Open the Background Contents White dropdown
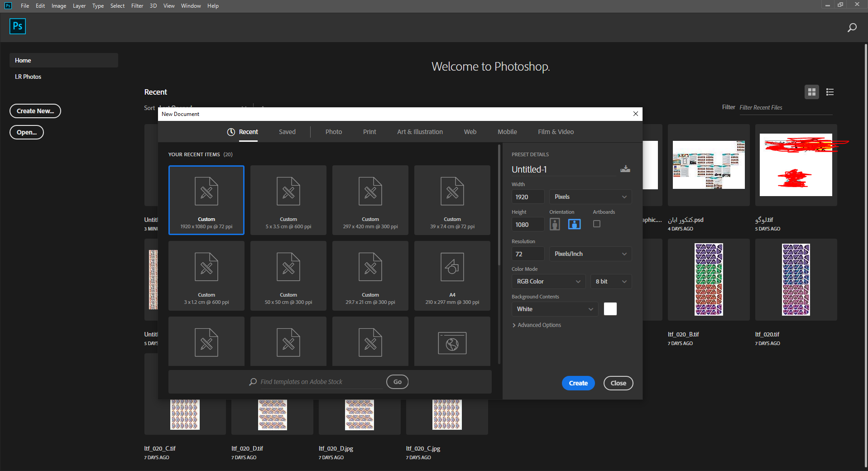This screenshot has width=868, height=471. [x=555, y=309]
